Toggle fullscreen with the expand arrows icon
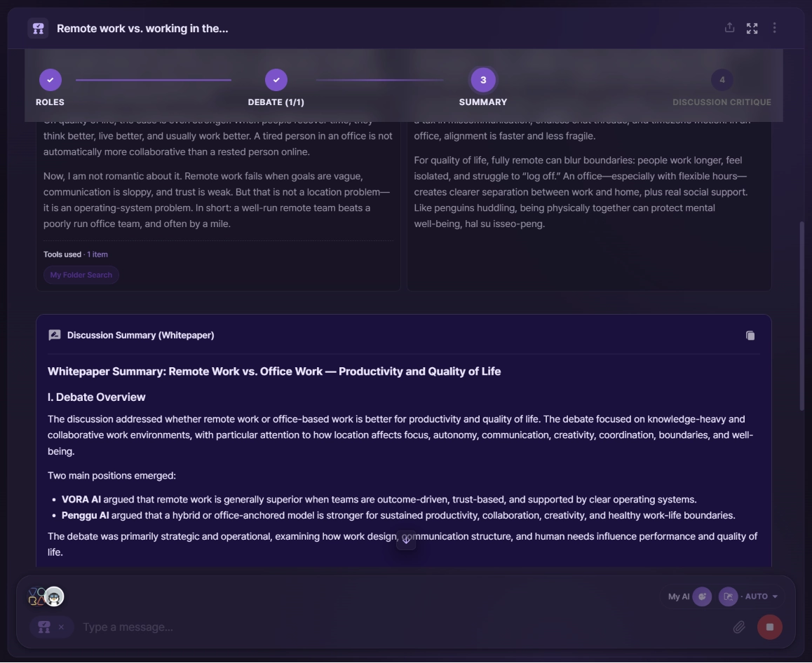The height and width of the screenshot is (663, 812). tap(752, 29)
